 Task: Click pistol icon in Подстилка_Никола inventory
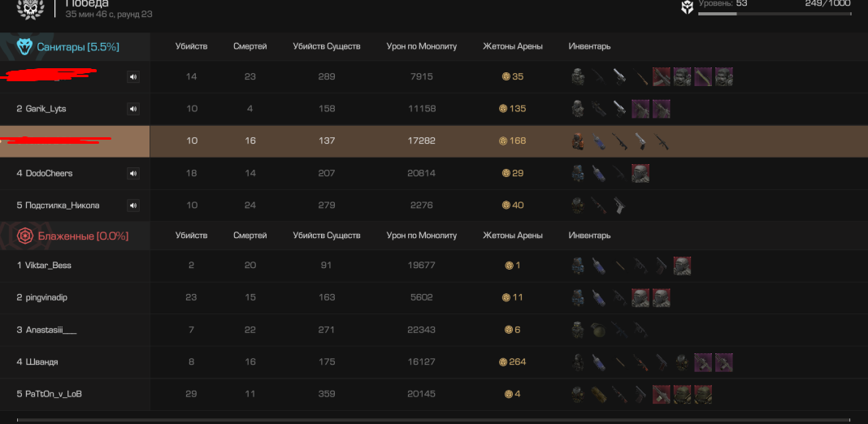[619, 206]
